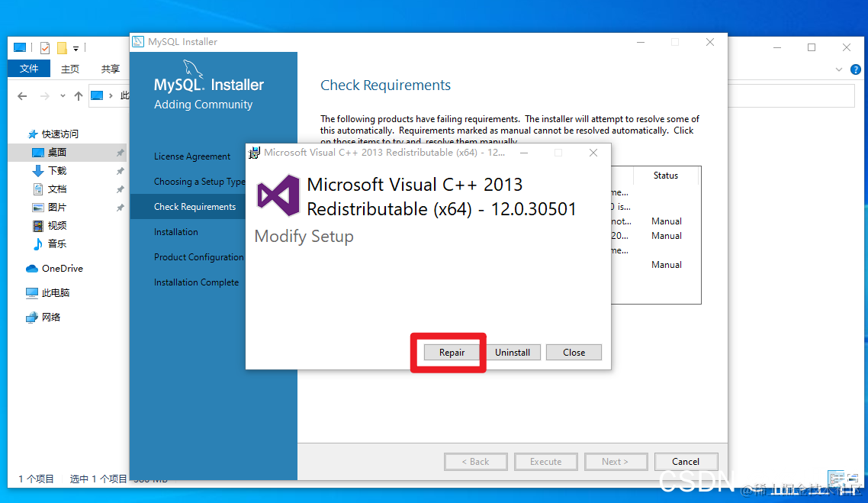Open OneDrive in the navigation pane
The height and width of the screenshot is (503, 868).
(54, 268)
